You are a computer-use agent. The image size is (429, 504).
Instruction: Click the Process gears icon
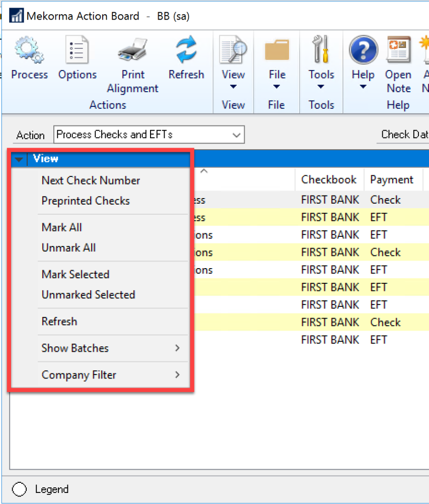[x=29, y=50]
